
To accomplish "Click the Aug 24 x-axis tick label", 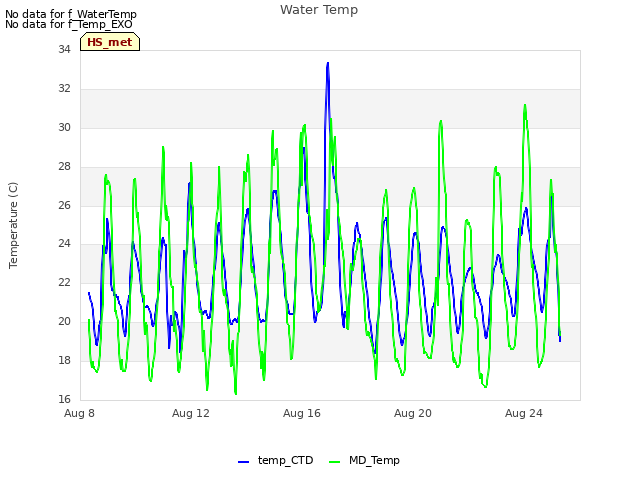I will pos(524,413).
